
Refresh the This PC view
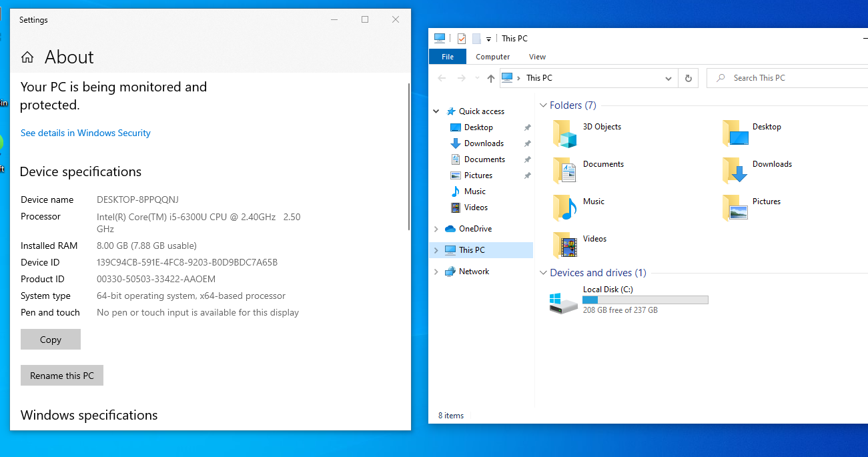(x=689, y=78)
